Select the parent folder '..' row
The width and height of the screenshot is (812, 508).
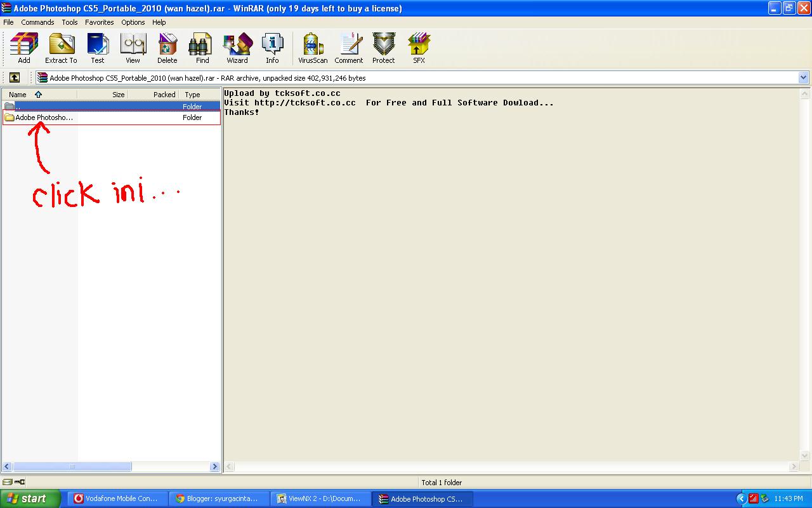pyautogui.click(x=111, y=107)
